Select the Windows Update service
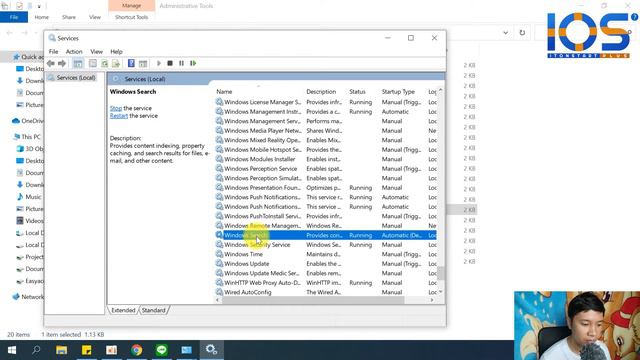Screen dimensions: 640x360 pos(326,264)
